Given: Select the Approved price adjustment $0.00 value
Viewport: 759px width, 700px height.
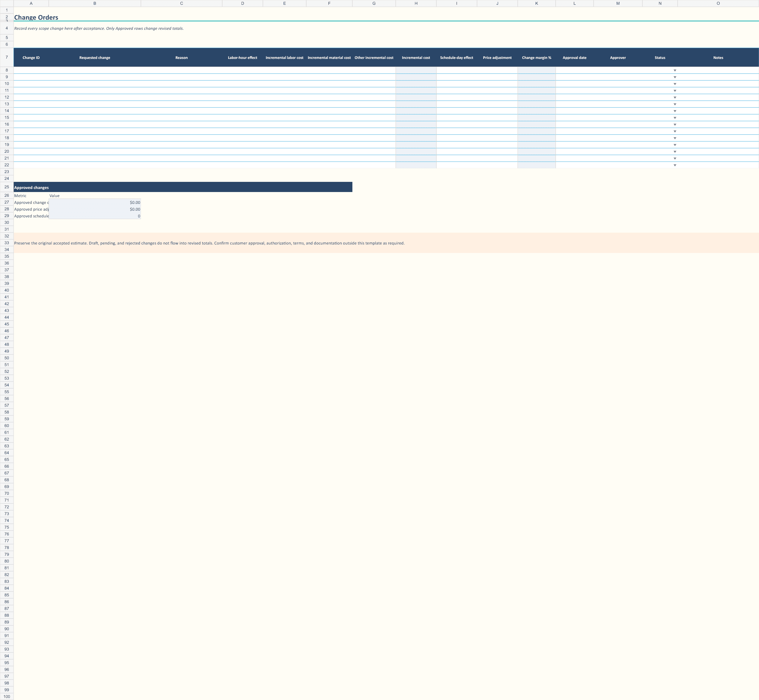Looking at the screenshot, I should point(95,209).
